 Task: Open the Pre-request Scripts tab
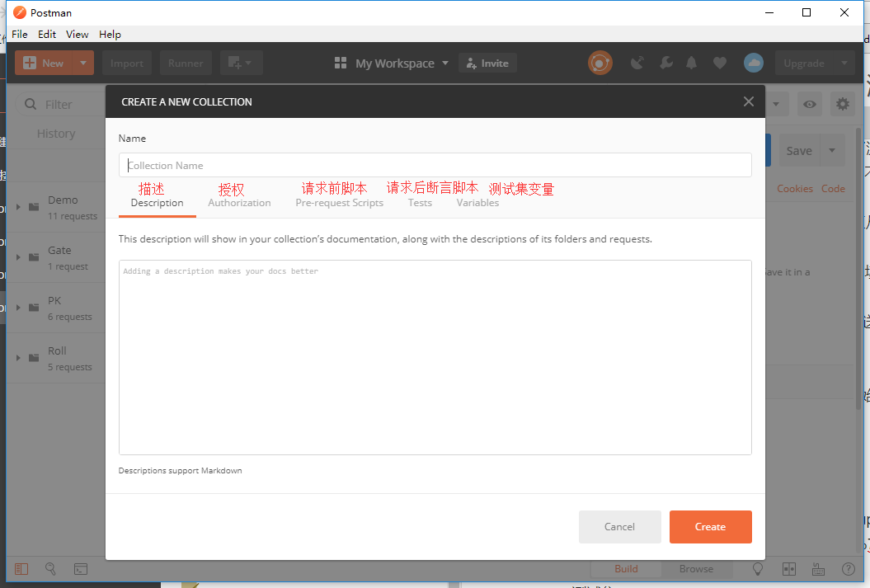pyautogui.click(x=339, y=203)
